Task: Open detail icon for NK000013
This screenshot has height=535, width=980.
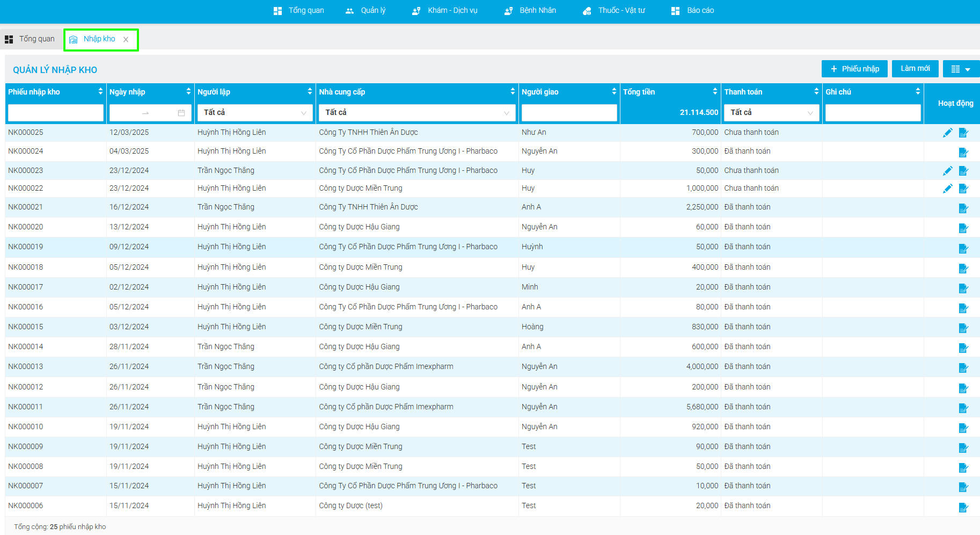Action: coord(963,367)
